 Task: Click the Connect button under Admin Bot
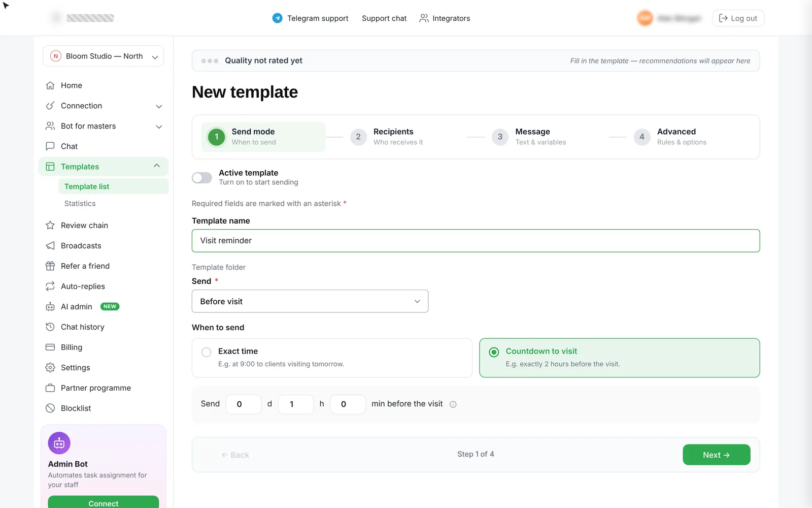tap(104, 503)
